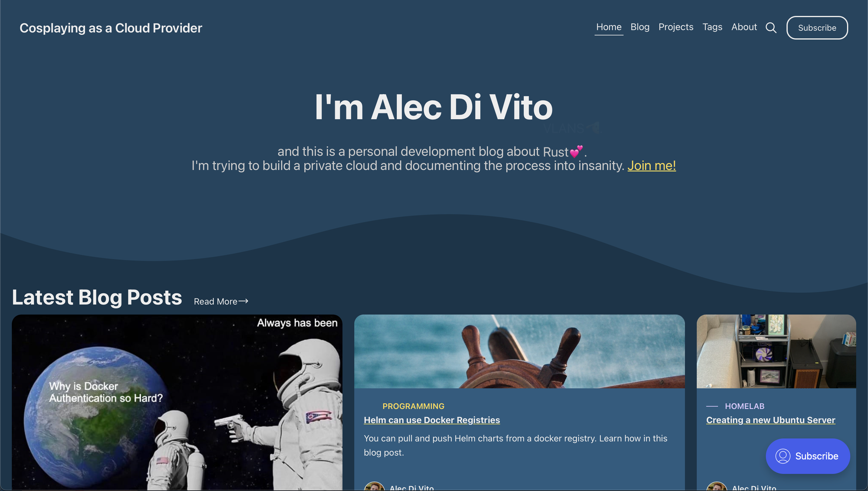Select the PROGRAMMING tag label
Viewport: 868px width, 491px height.
click(x=413, y=406)
